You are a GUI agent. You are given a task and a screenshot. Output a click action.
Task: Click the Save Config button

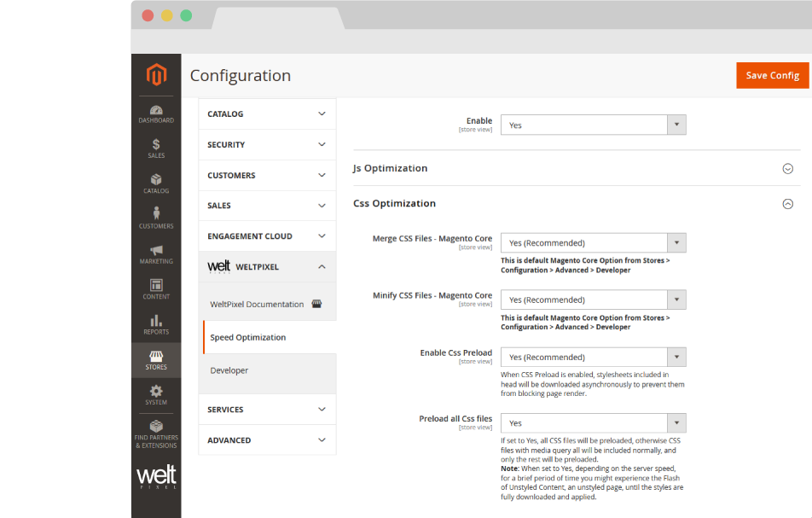[x=772, y=75]
